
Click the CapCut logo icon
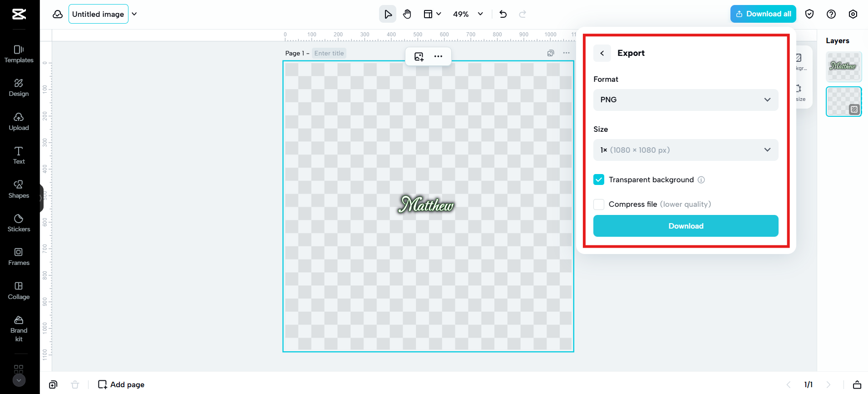19,14
